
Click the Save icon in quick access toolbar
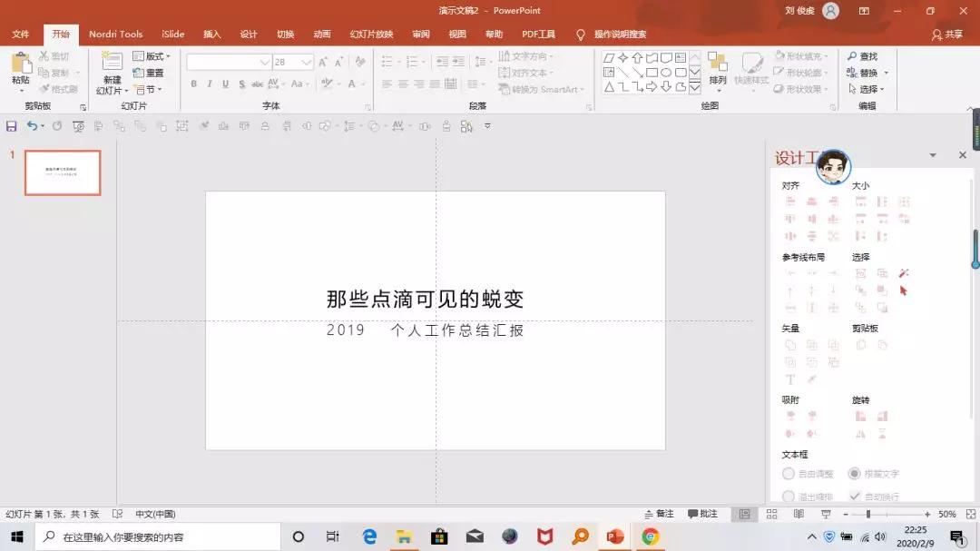tap(11, 126)
